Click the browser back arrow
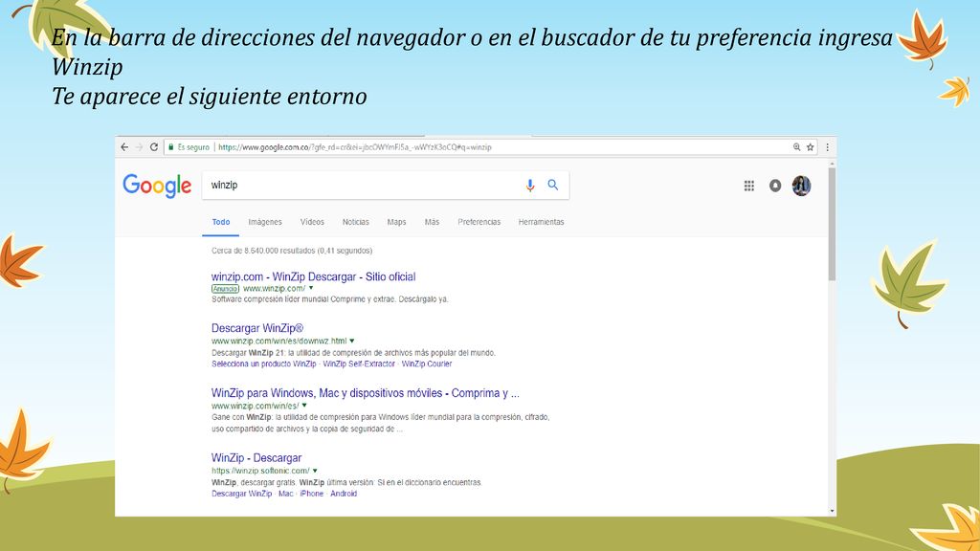 tap(124, 147)
